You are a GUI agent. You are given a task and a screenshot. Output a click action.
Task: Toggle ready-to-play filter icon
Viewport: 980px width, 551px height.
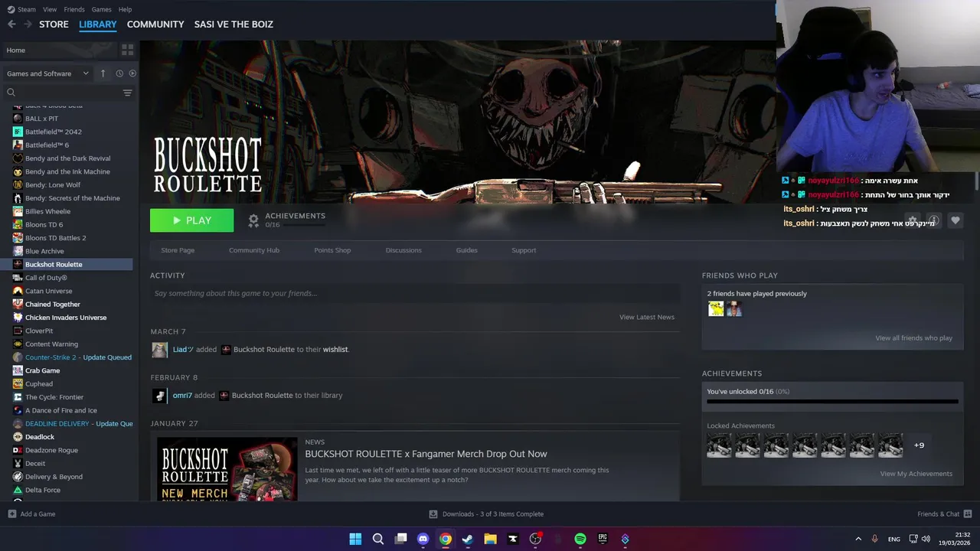click(x=132, y=73)
